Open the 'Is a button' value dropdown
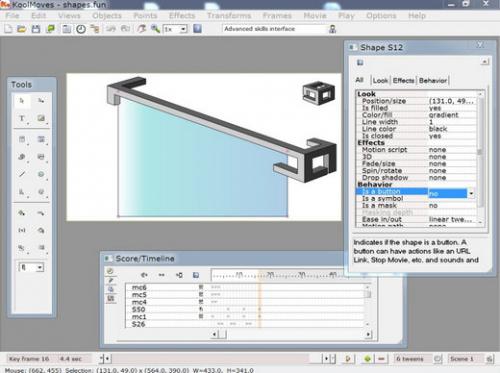The width and height of the screenshot is (500, 373). click(x=471, y=193)
